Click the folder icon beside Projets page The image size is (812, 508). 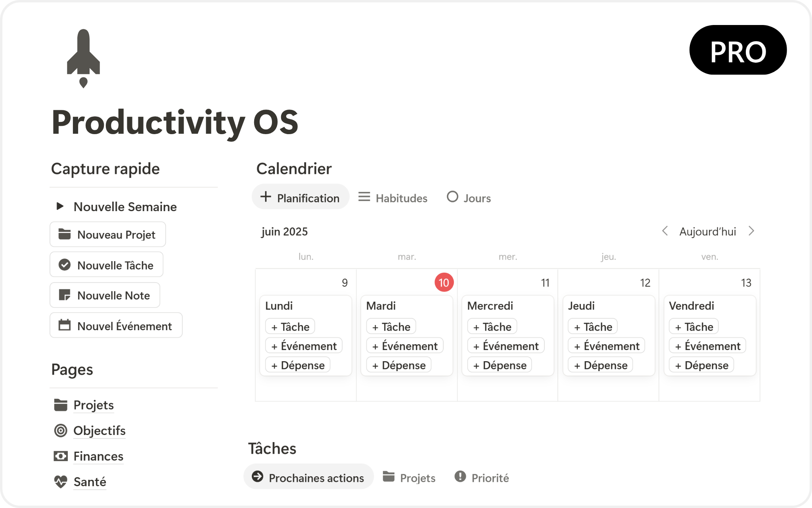(61, 405)
